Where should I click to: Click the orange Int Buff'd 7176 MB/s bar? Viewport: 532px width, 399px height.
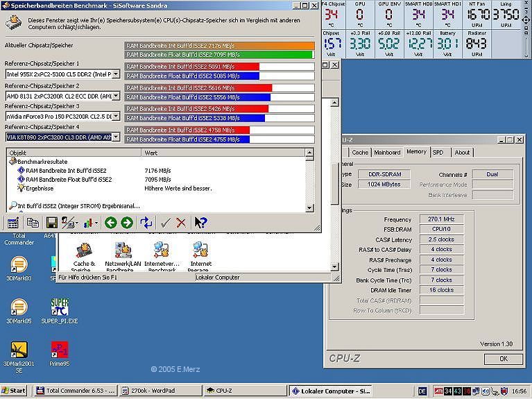click(x=219, y=46)
